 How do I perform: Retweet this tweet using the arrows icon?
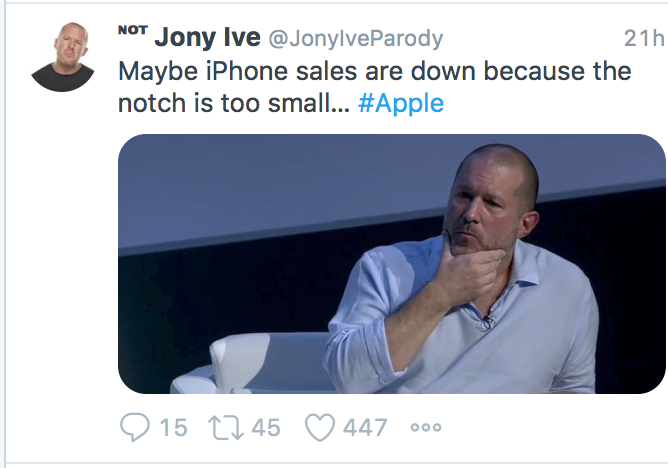tap(225, 428)
